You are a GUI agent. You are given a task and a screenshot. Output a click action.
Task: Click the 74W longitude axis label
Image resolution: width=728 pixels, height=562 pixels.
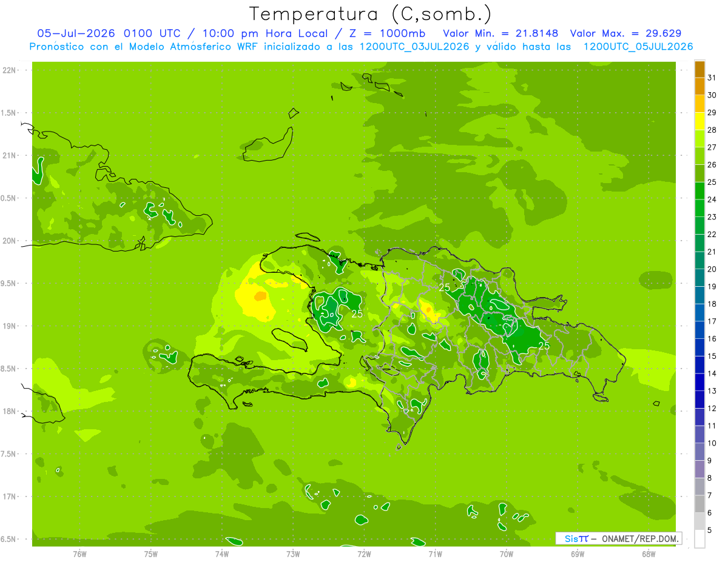(x=222, y=554)
